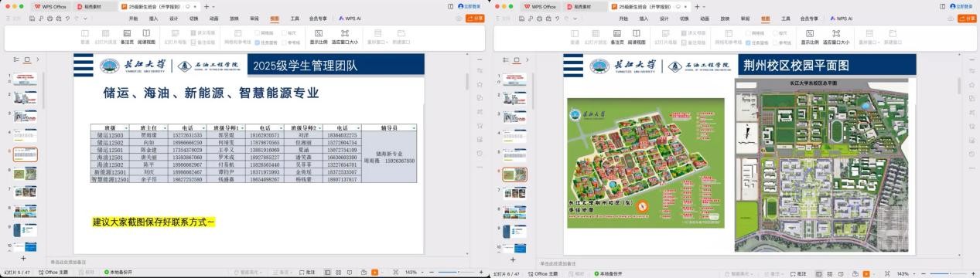Open the 动画 Animation tab in right window
980x278 pixels.
click(704, 18)
